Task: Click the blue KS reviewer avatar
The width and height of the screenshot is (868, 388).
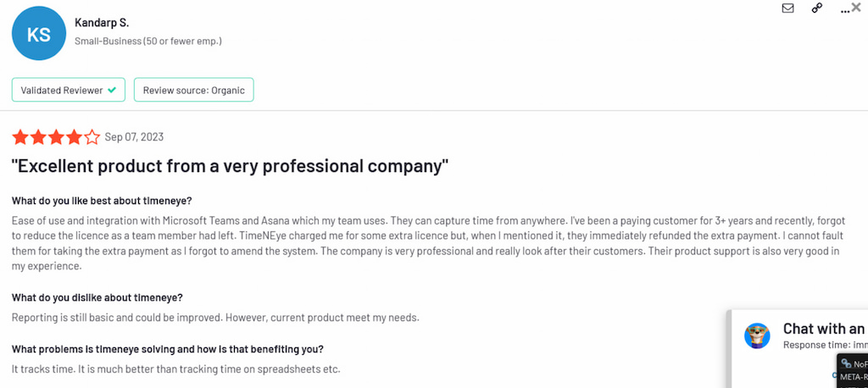Action: click(x=38, y=35)
